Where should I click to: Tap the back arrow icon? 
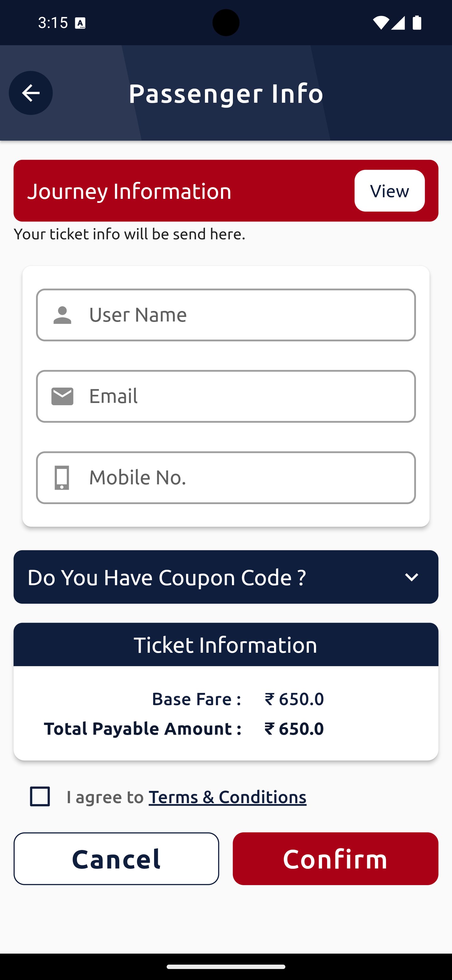(x=30, y=93)
